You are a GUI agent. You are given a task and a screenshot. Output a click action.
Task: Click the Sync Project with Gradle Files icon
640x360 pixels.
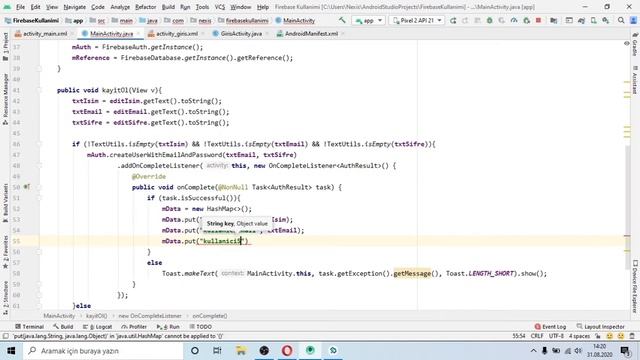click(x=581, y=20)
